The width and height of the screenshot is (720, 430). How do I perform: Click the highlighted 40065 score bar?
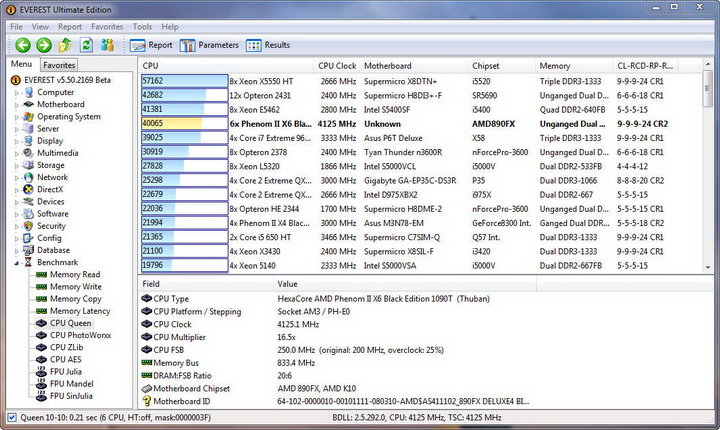point(185,124)
